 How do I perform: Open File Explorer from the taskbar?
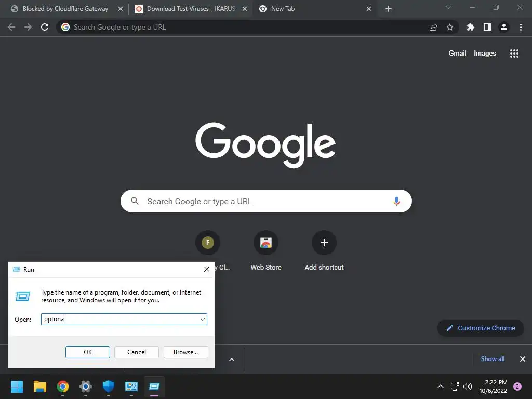coord(40,387)
